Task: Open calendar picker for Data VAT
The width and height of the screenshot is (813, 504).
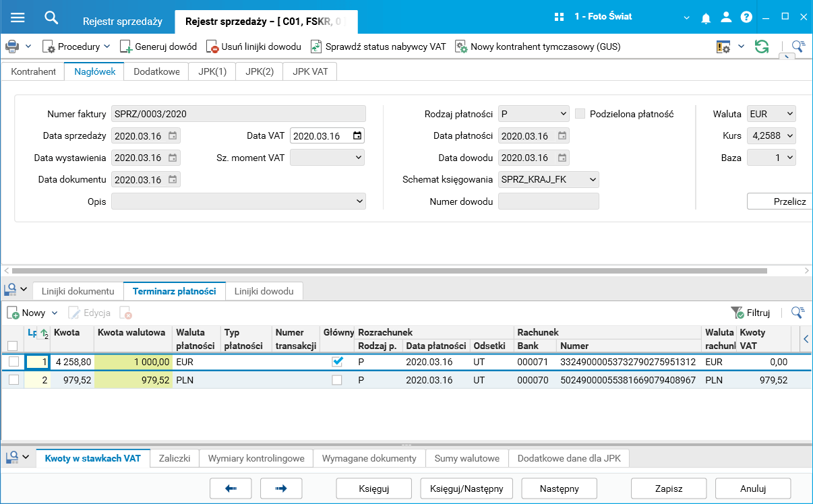Action: pyautogui.click(x=357, y=136)
